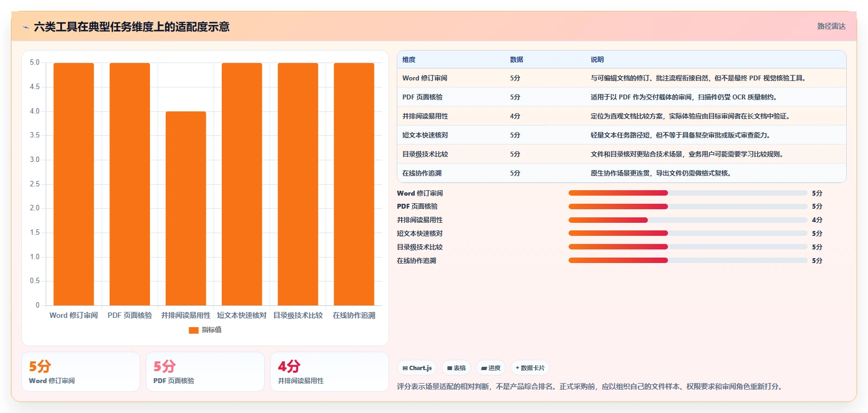
Task: Select the 在线协作追溯 bar in chart
Action: 354,184
